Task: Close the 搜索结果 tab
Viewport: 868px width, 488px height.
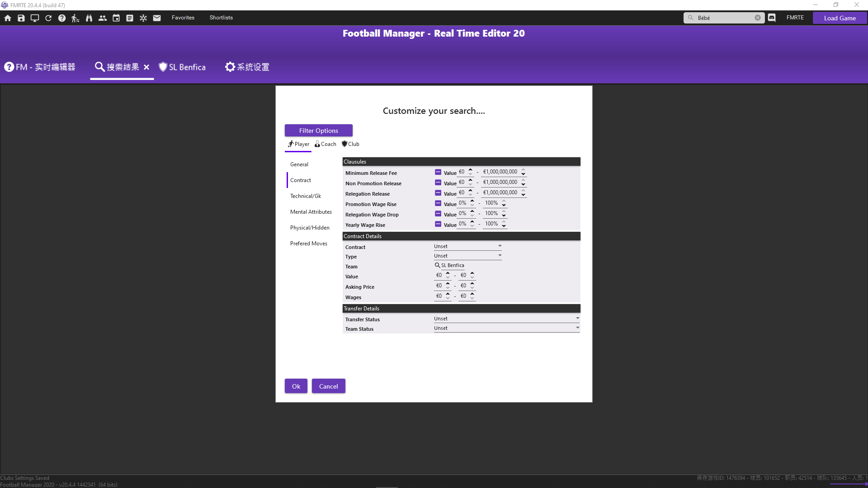Action: tap(146, 67)
